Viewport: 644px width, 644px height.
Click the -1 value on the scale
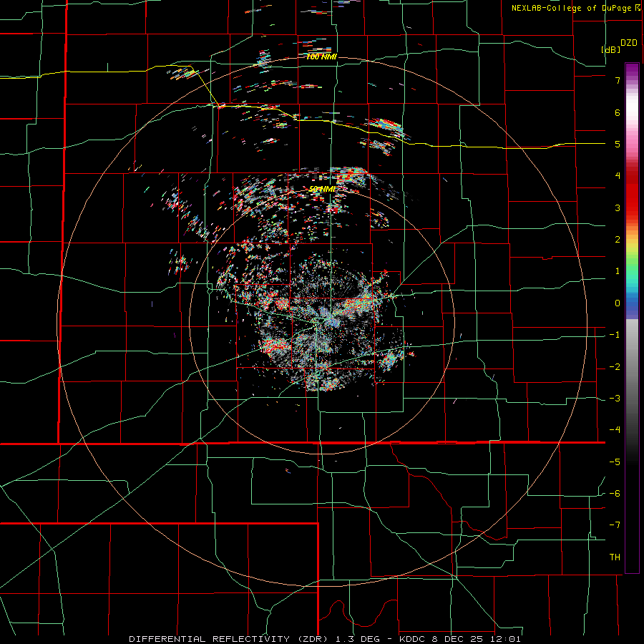pyautogui.click(x=615, y=335)
